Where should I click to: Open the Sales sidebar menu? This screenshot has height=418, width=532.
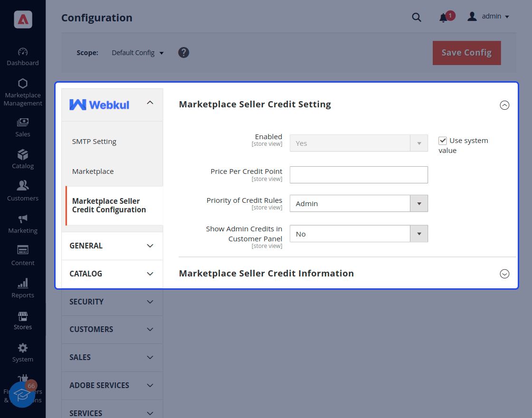pos(23,127)
